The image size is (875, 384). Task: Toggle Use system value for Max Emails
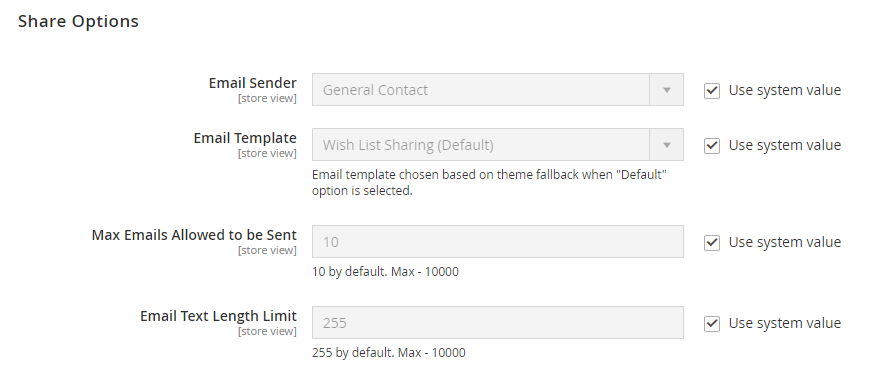[x=711, y=243]
